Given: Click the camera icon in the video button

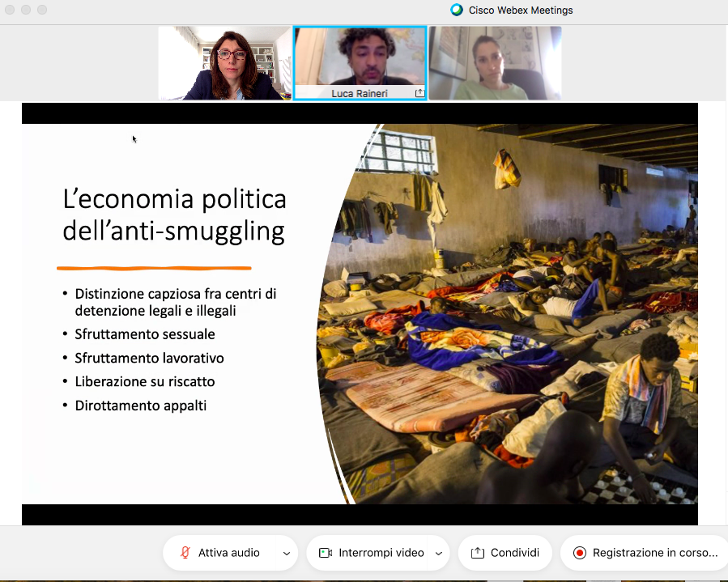Looking at the screenshot, I should pyautogui.click(x=326, y=553).
